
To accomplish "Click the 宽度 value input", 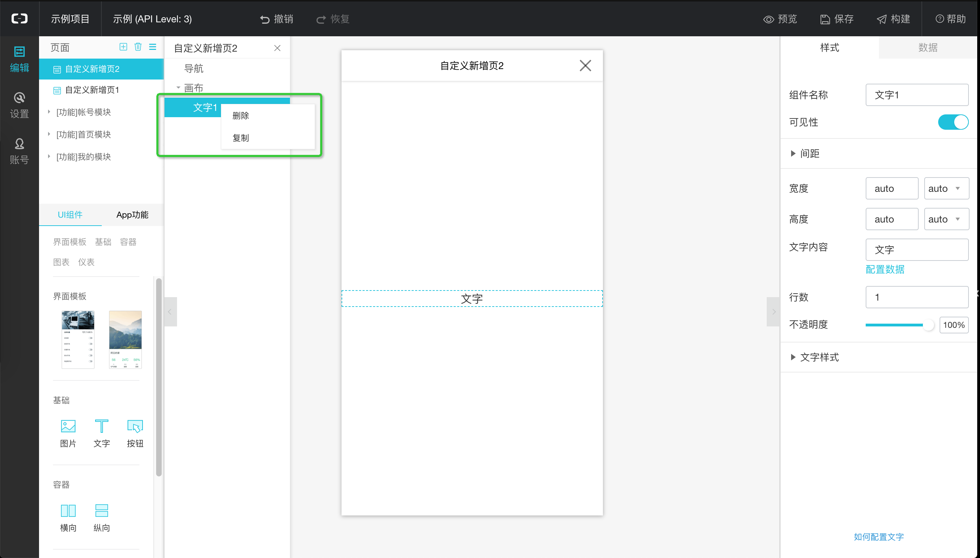I will point(892,188).
